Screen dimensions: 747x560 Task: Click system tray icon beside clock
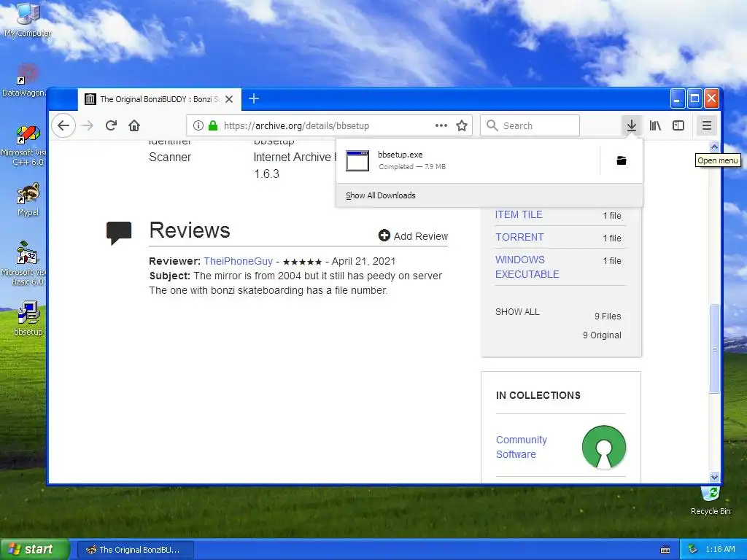693,550
